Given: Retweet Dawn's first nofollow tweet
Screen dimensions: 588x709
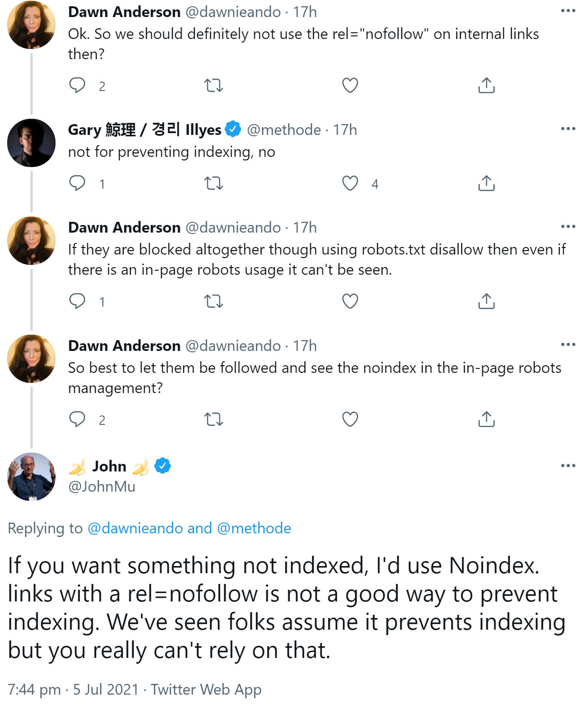Looking at the screenshot, I should click(x=214, y=85).
